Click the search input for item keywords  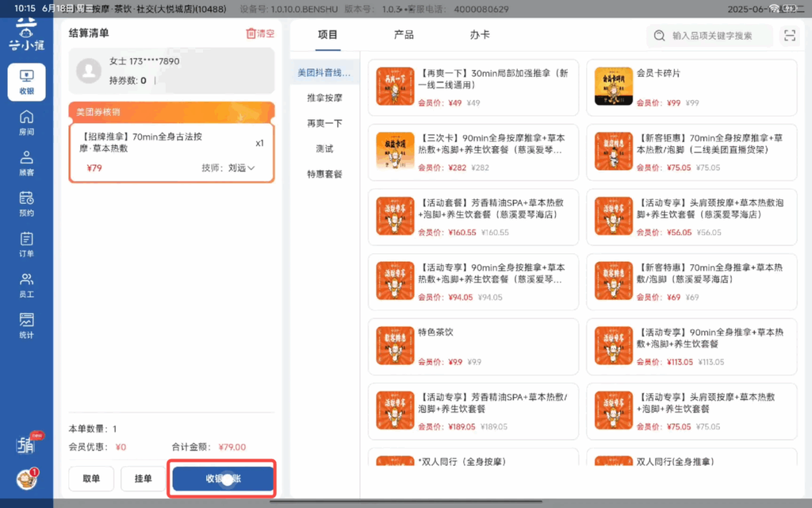pyautogui.click(x=710, y=35)
